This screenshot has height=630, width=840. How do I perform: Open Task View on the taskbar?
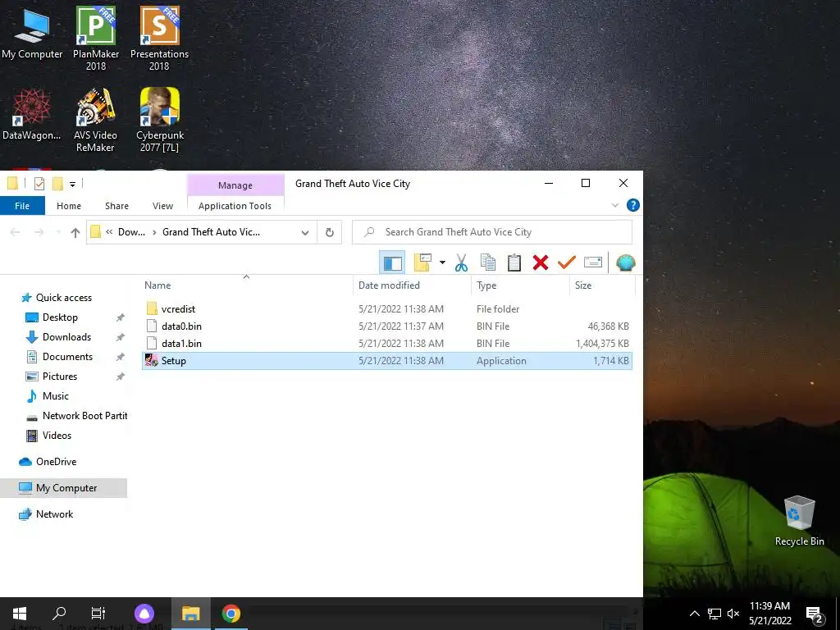pyautogui.click(x=98, y=614)
